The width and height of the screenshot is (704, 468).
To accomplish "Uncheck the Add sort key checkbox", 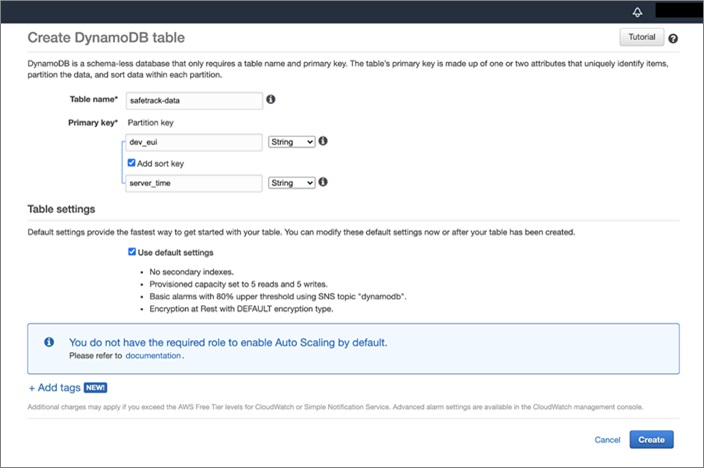I will click(132, 163).
